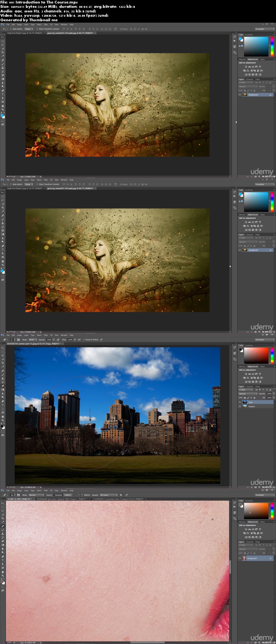276x644 pixels.
Task: Enable Show Transform Controls in the first frame
Action: coord(37,29)
